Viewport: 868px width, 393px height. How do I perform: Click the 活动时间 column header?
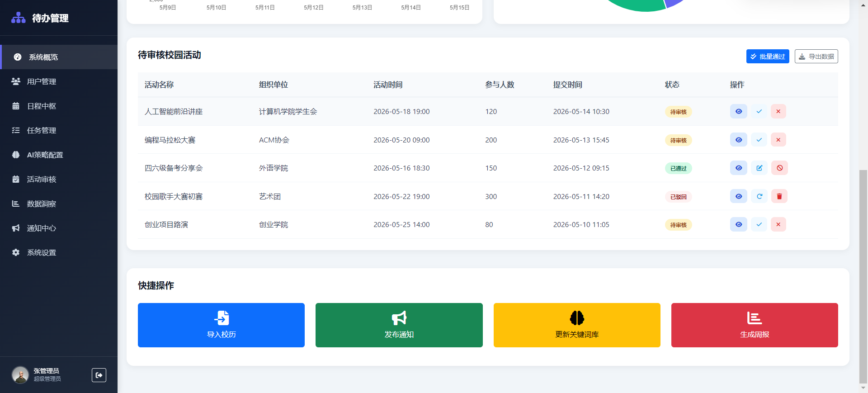coord(388,85)
